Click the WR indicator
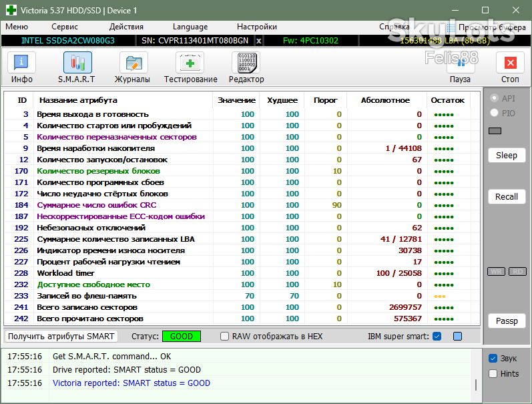The width and height of the screenshot is (532, 404). [x=496, y=272]
